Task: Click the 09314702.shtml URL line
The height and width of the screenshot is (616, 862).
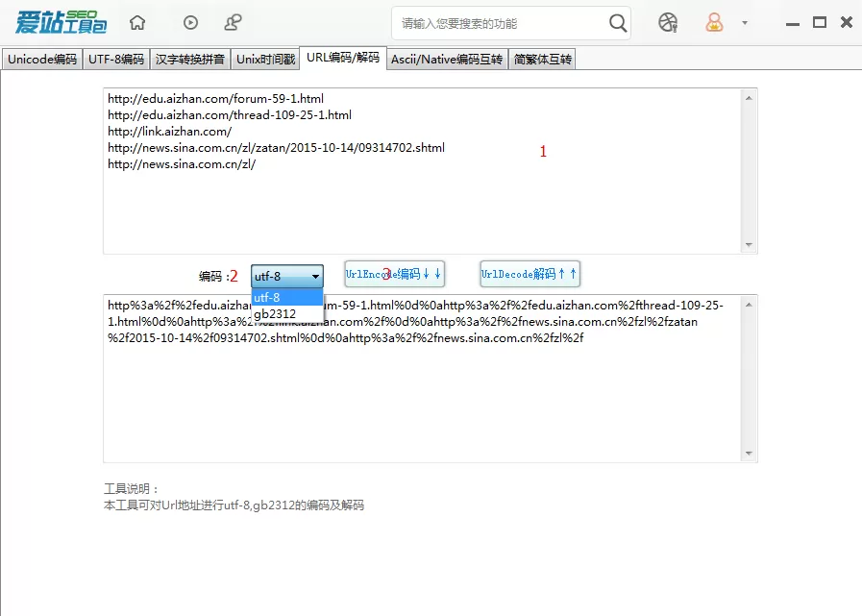Action: click(276, 147)
